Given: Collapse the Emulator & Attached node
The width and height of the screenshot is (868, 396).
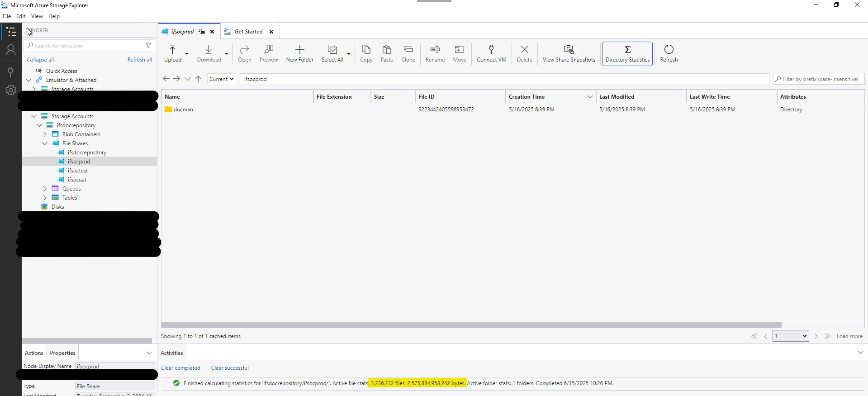Looking at the screenshot, I should click(28, 80).
